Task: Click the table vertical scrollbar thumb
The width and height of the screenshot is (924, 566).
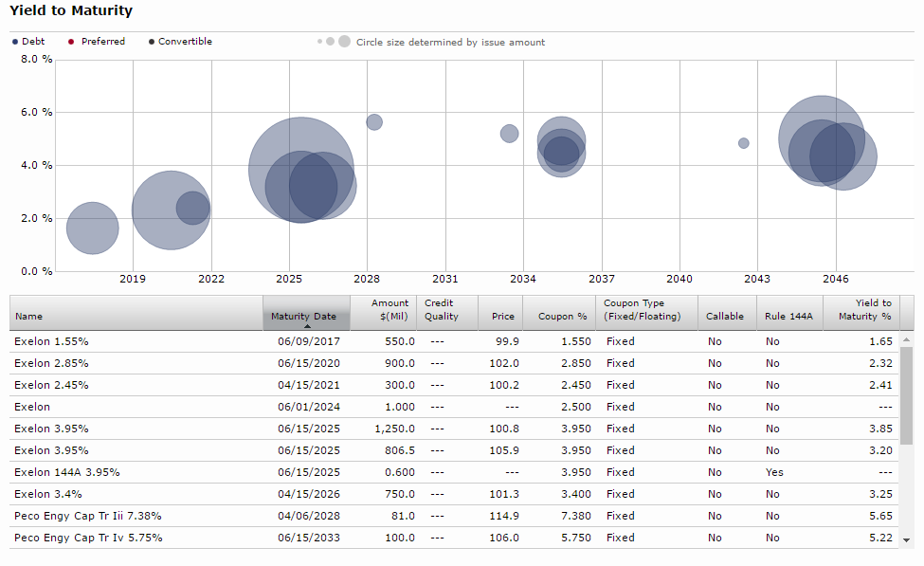Action: click(x=906, y=395)
